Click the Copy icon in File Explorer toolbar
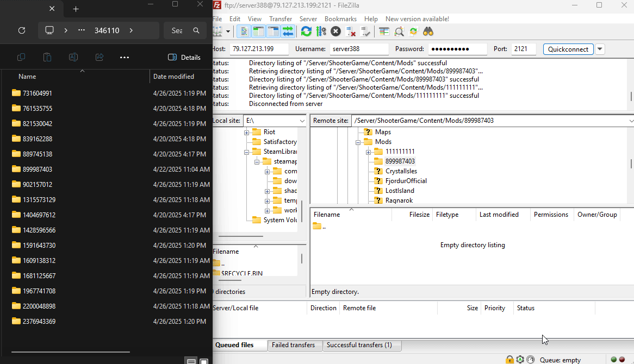 (x=21, y=58)
